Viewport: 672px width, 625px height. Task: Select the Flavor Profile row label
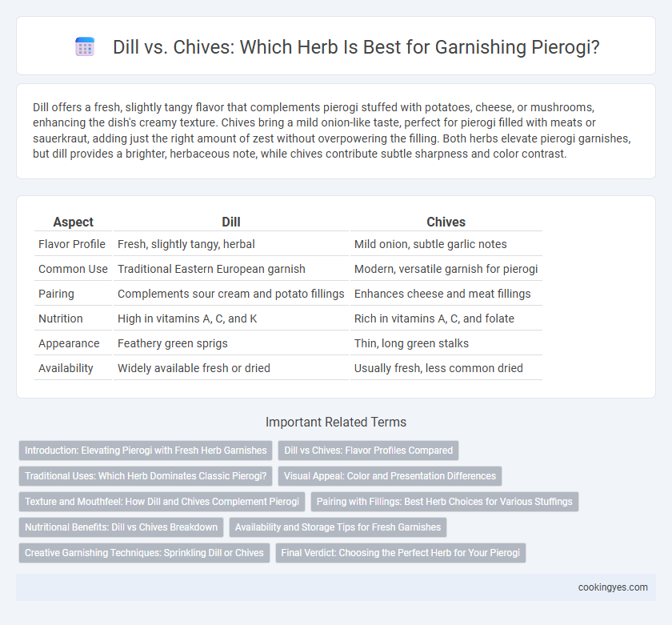tap(72, 244)
